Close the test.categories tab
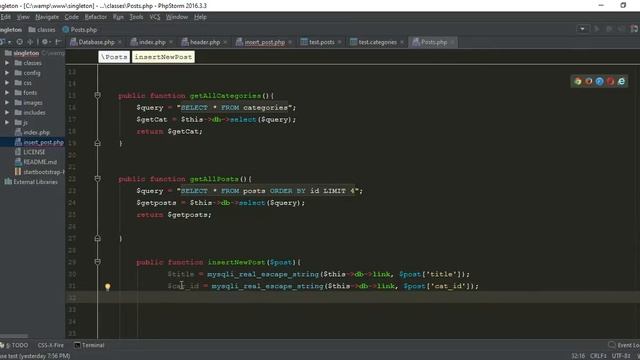Screen dimensions: 640x360 402,42
